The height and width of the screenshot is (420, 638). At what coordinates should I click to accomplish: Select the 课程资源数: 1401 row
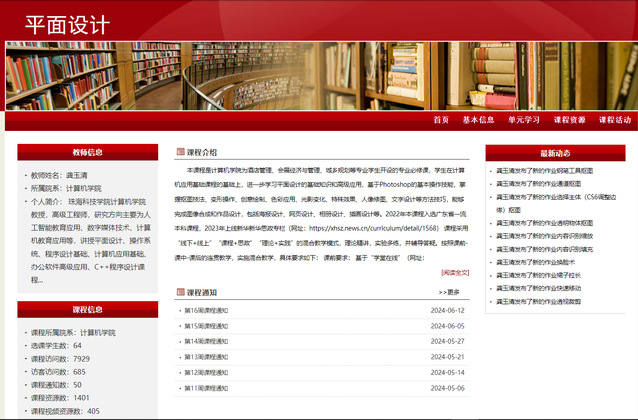[60, 398]
